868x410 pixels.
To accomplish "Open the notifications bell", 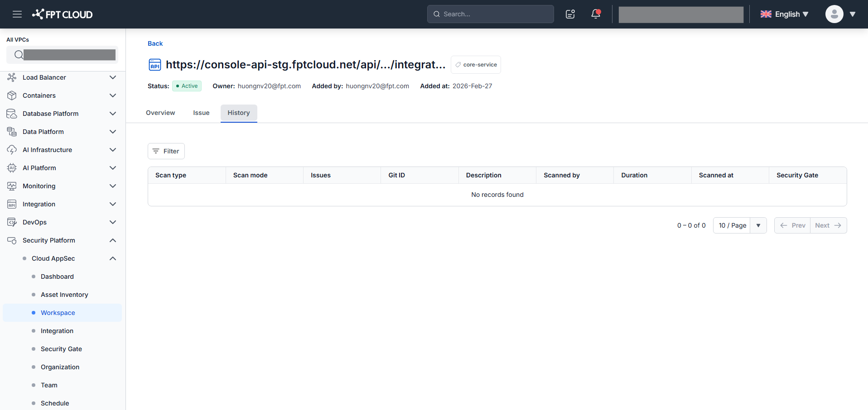I will tap(596, 14).
